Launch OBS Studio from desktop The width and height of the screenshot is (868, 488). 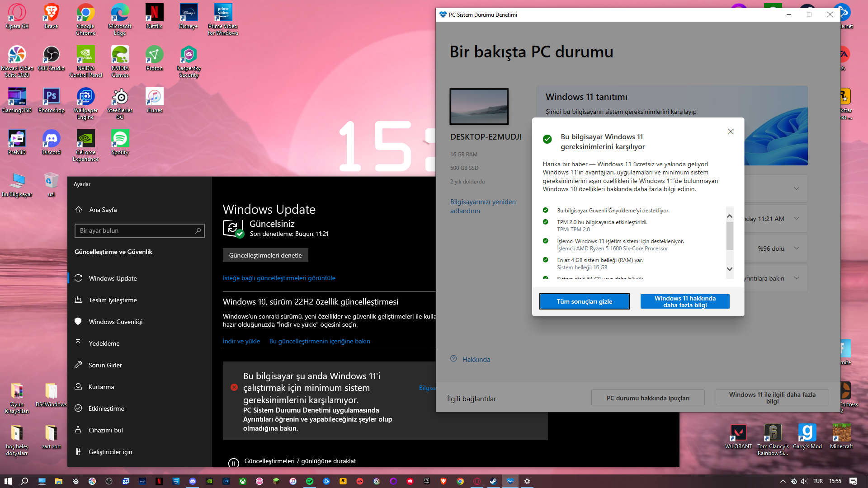tap(51, 55)
